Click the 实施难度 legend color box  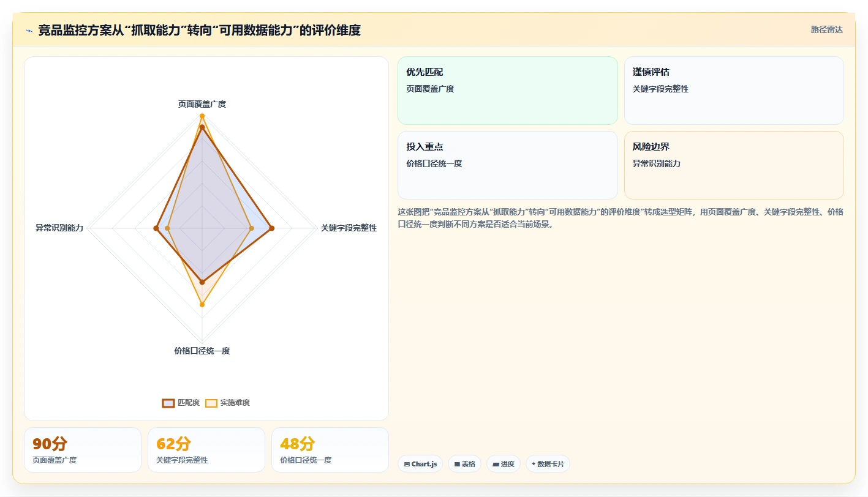pos(211,403)
